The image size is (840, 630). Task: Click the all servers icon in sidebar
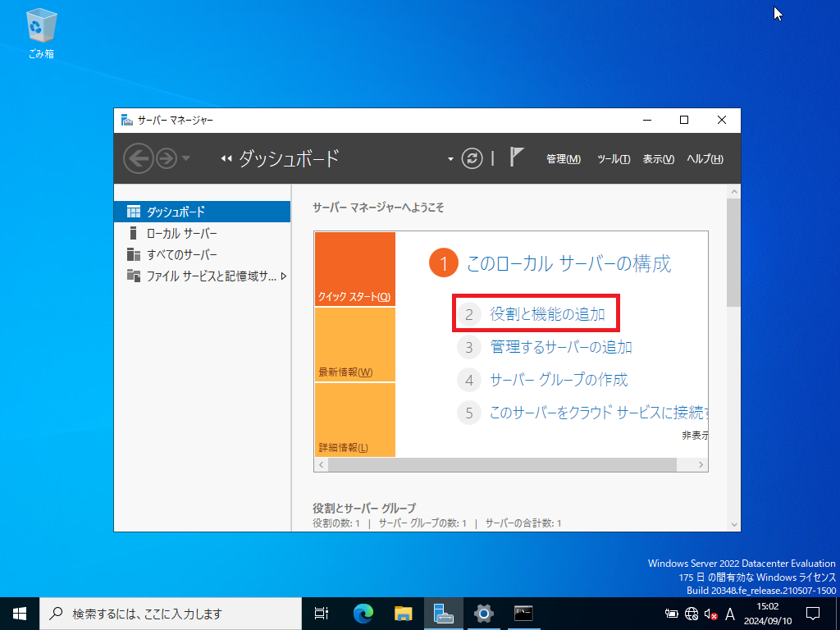134,254
